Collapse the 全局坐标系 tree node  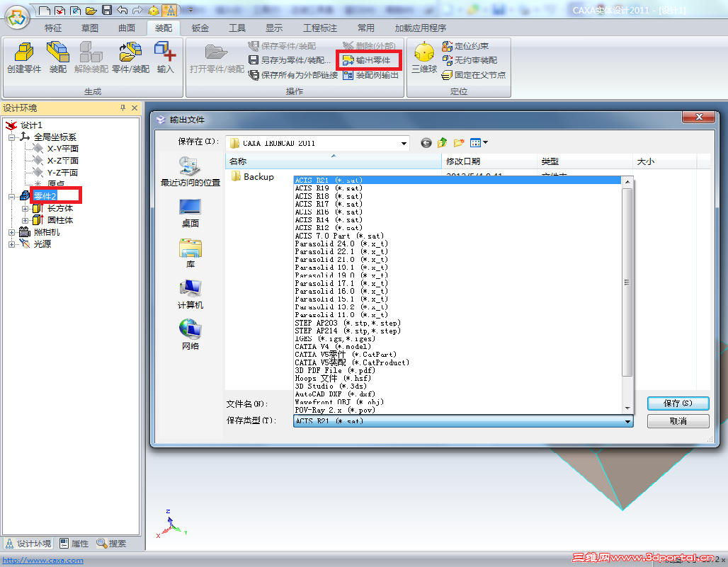[x=12, y=137]
